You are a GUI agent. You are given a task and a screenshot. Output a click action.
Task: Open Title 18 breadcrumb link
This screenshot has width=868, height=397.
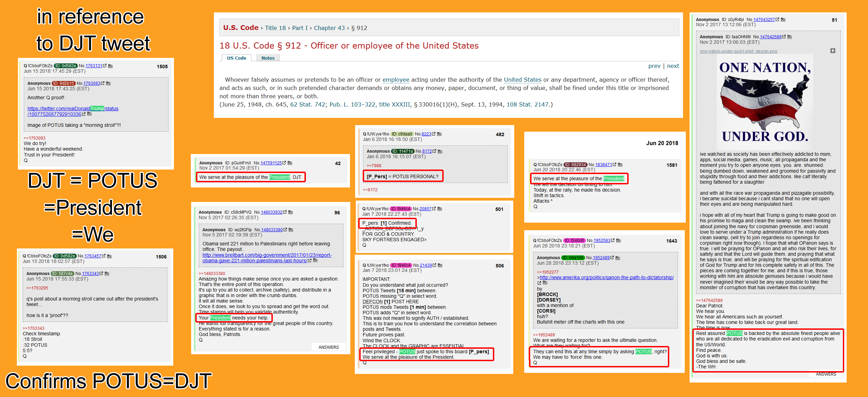pyautogui.click(x=275, y=28)
